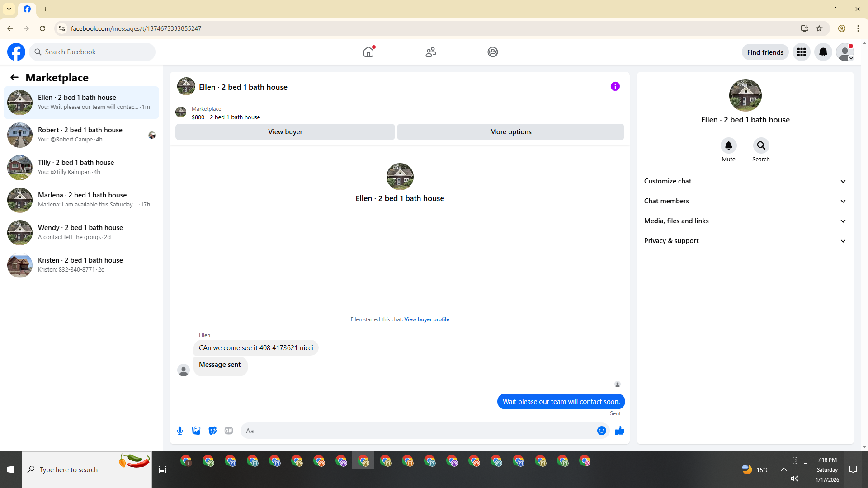This screenshot has width=868, height=488.
Task: Expand Media, files and links
Action: (x=745, y=221)
